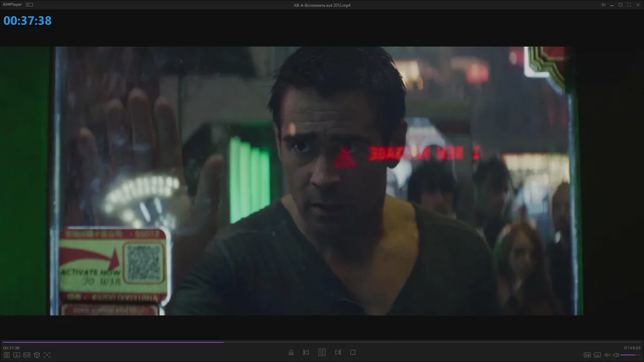Pause the video playback

322,352
